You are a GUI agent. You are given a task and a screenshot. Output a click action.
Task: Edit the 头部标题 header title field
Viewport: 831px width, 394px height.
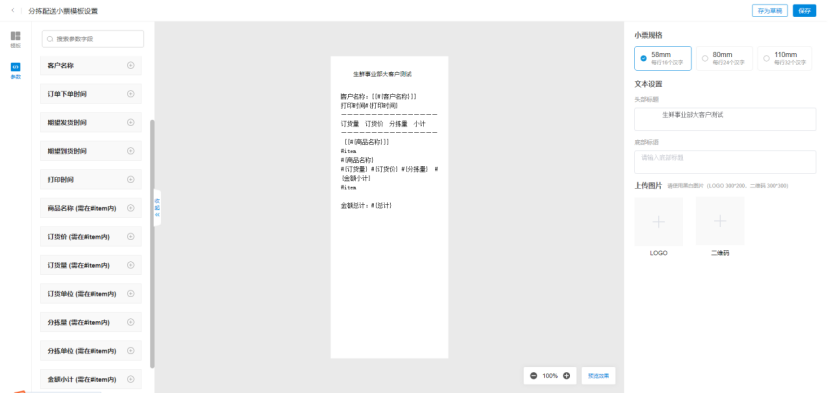point(725,119)
